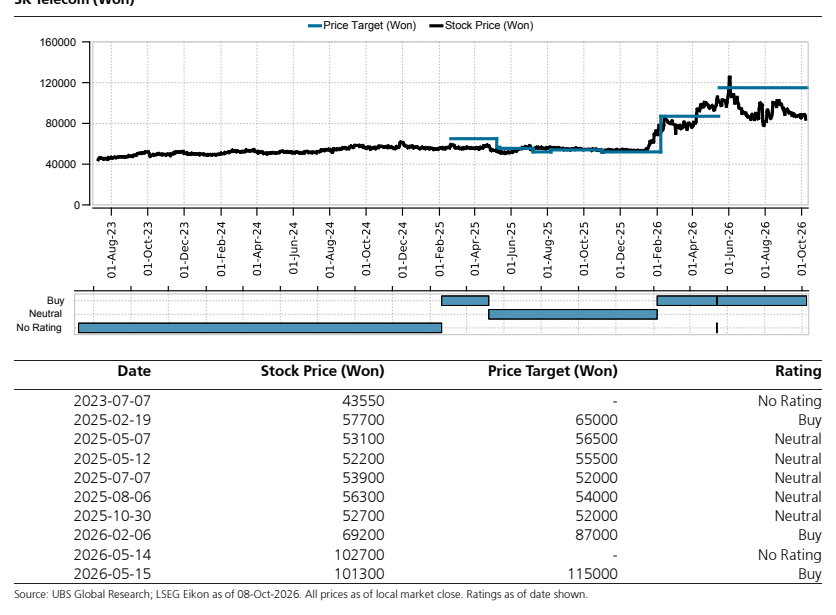Screen dimensions: 836x615
Task: Click the No Rating cell in the 2026-05-14 row
Action: click(790, 555)
